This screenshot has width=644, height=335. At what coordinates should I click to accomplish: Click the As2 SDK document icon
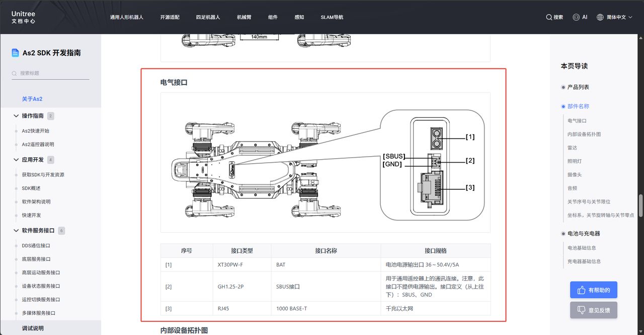16,53
